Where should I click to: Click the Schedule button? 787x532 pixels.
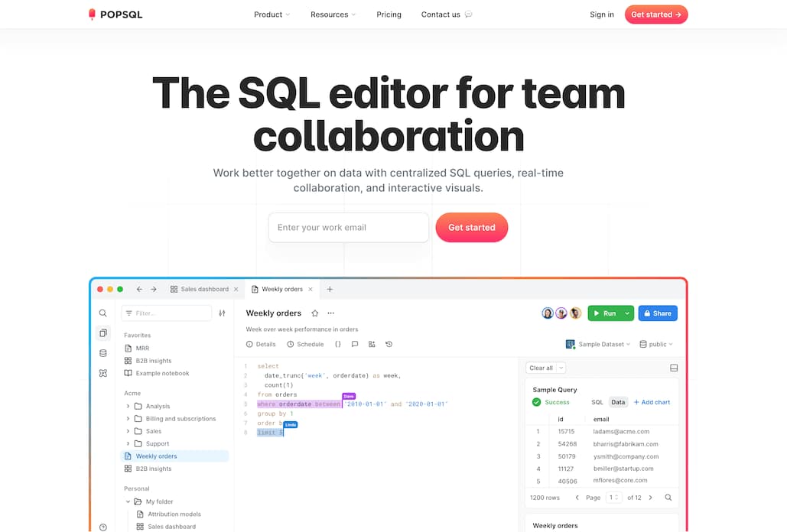[305, 345]
